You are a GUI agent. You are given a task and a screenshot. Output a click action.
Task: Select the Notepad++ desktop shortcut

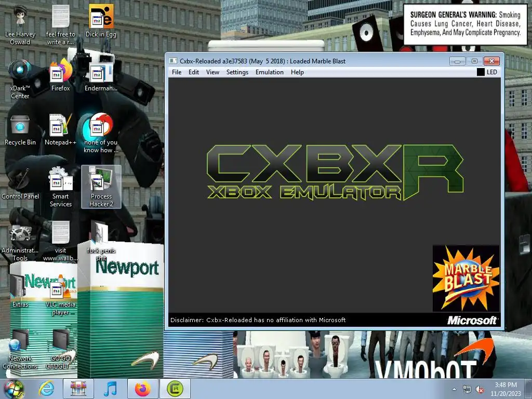click(60, 129)
